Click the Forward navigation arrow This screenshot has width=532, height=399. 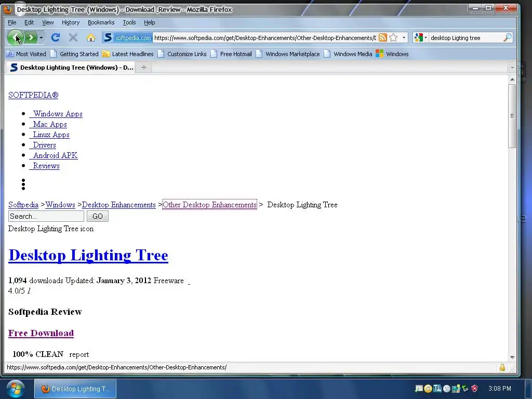(31, 37)
